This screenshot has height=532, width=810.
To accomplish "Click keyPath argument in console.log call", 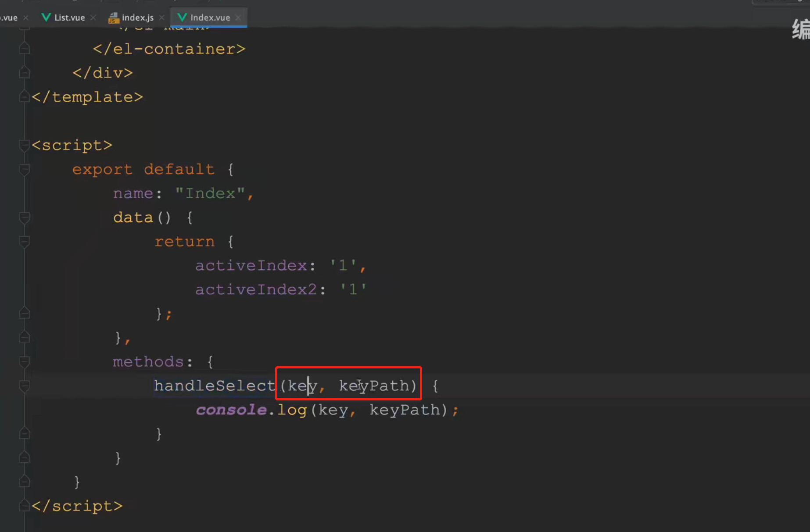I will 405,410.
